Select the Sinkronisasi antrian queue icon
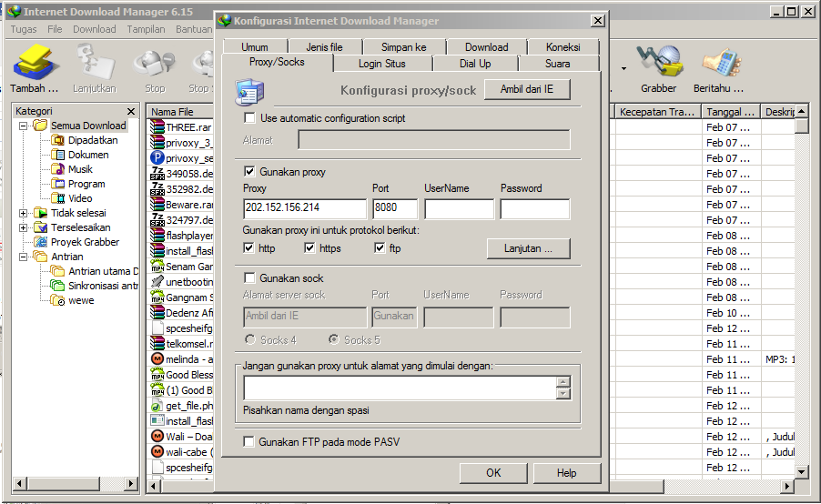 click(57, 286)
